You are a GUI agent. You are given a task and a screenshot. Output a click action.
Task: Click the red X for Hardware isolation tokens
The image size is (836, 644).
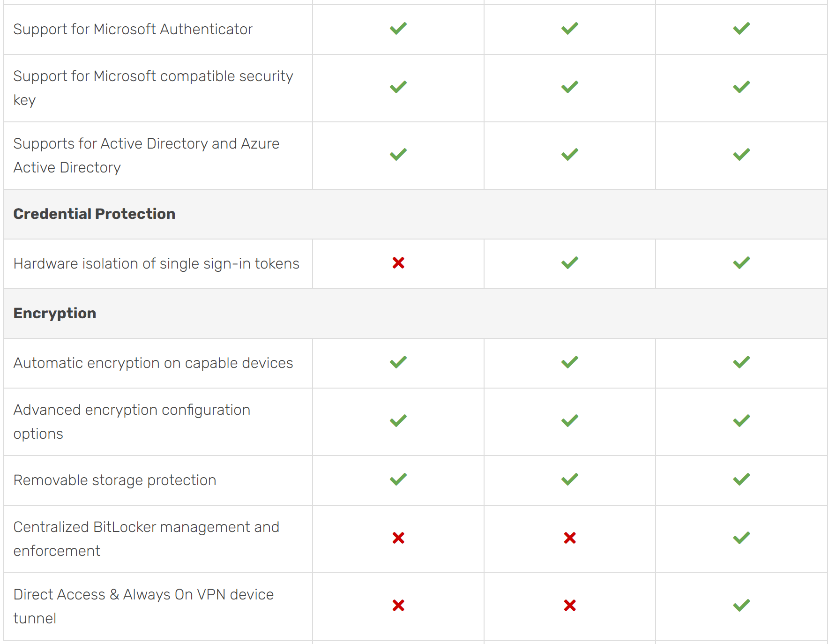(x=398, y=263)
